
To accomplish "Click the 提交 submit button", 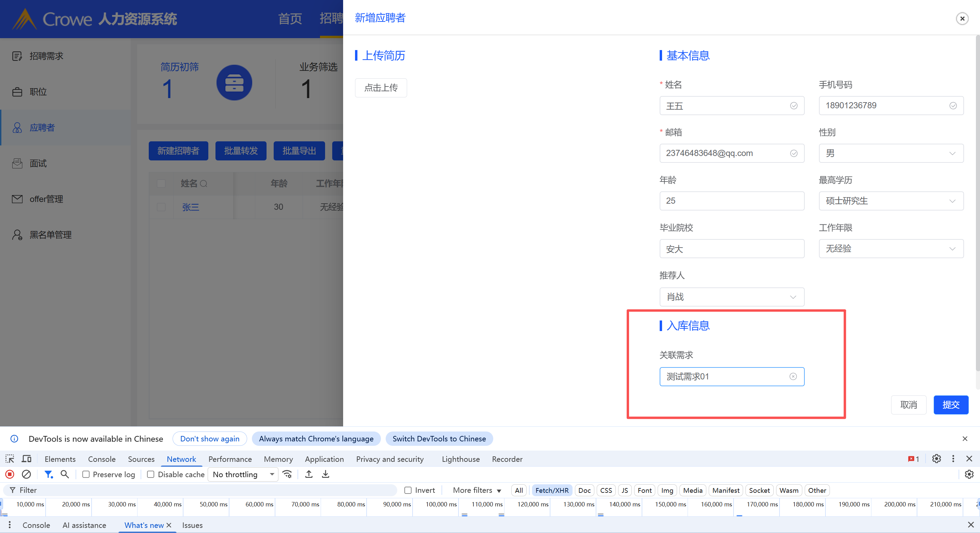I will coord(951,405).
